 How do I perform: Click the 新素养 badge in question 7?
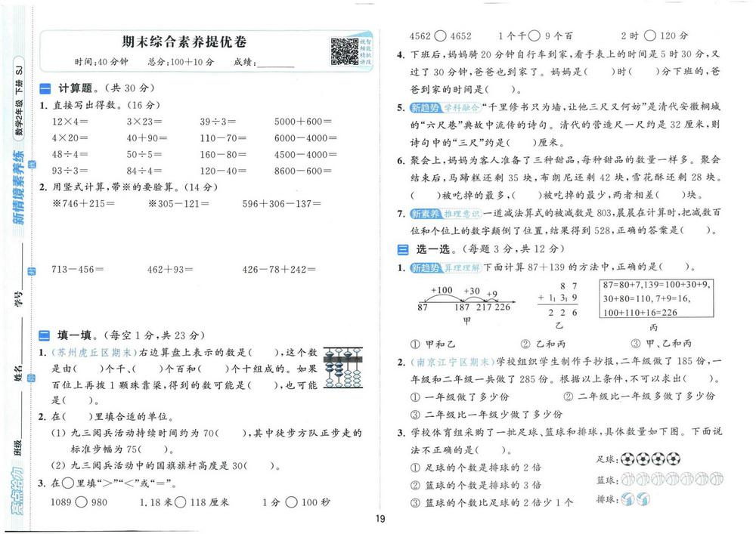[x=425, y=213]
